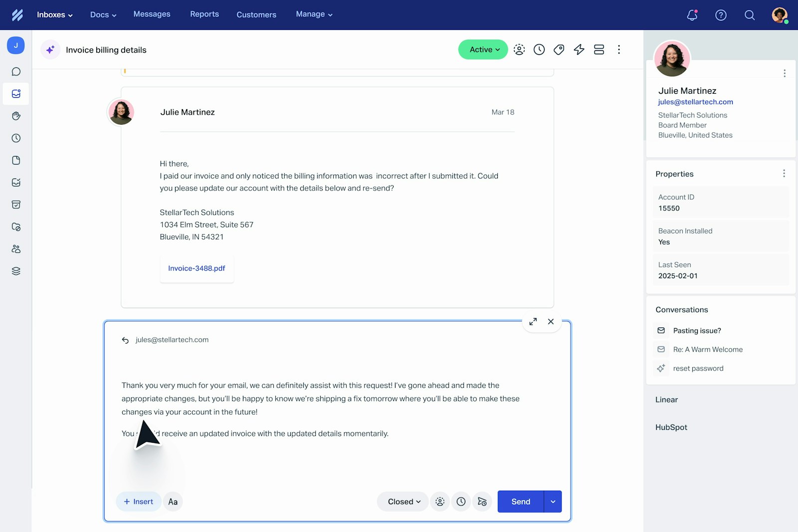Open the tag icon to tag conversation
This screenshot has width=798, height=532.
[559, 49]
